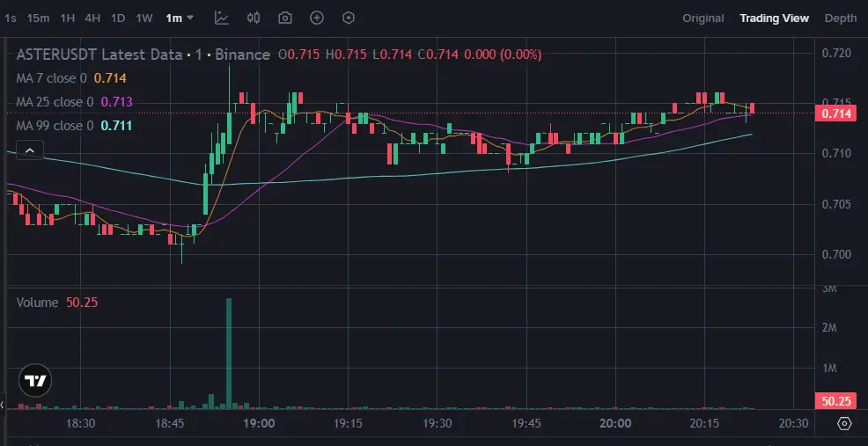868x446 pixels.
Task: Click the 20:30 time axis label
Action: pyautogui.click(x=794, y=423)
